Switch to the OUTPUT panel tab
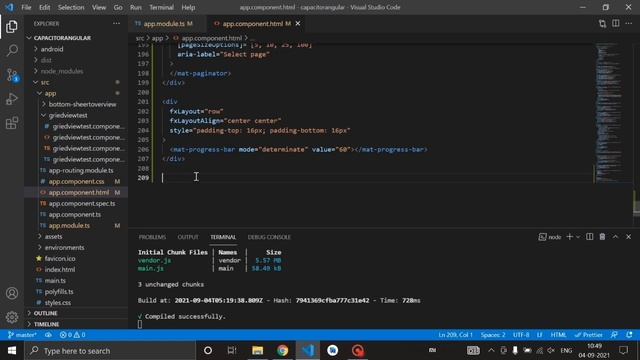The height and width of the screenshot is (360, 640). (188, 237)
